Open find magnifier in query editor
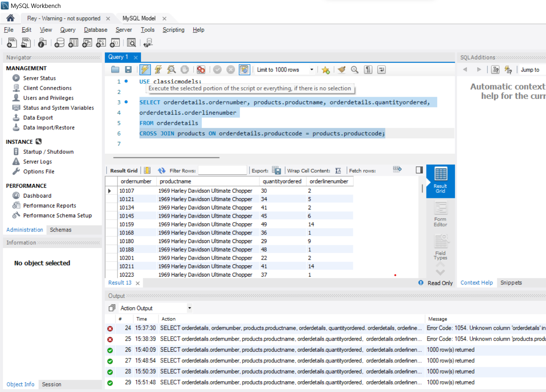The width and height of the screenshot is (546, 392). click(x=355, y=70)
